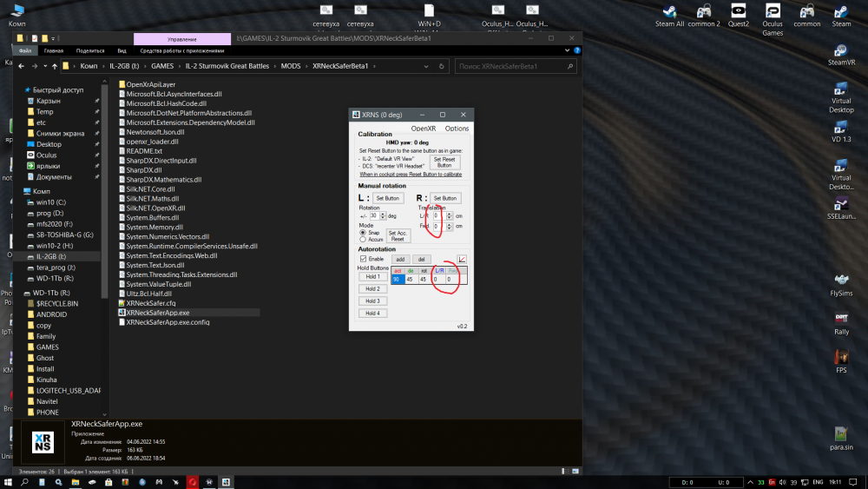
Task: Click the del autorotation button
Action: coord(421,259)
